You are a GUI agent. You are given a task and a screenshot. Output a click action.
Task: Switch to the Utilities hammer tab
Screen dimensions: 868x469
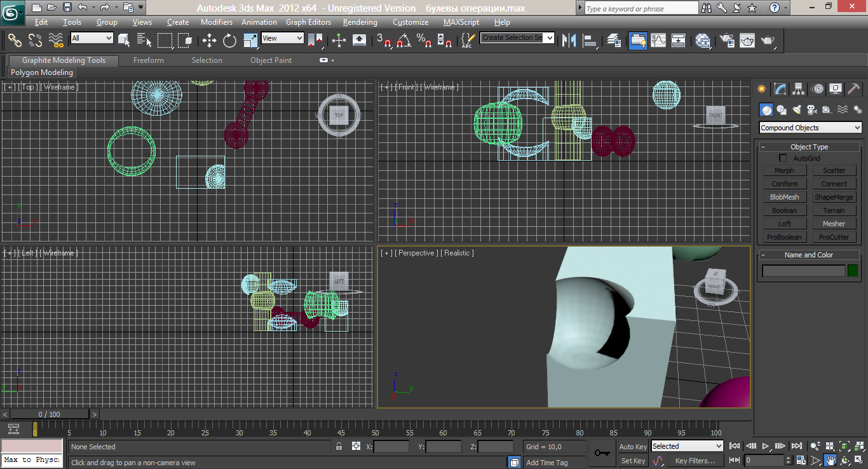854,89
